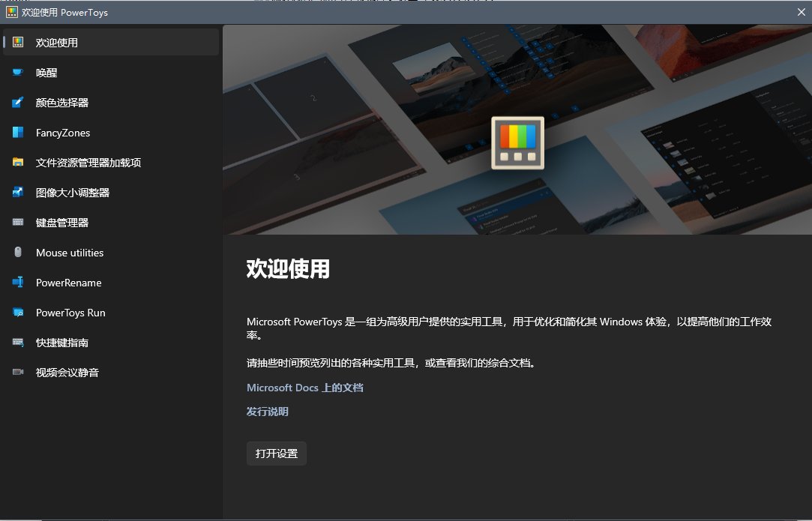
Task: Click the 唤醒 coffee cup icon
Action: 18,72
